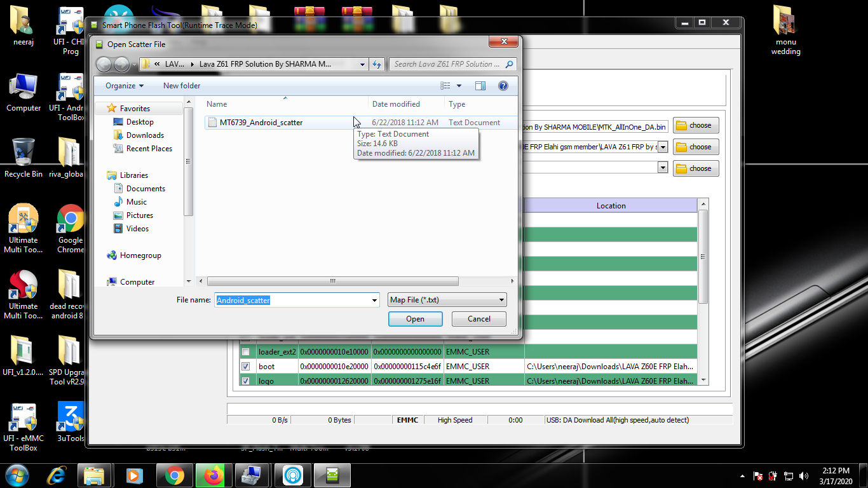Select Libraries in navigation pane
Screen dimensions: 868x488
tap(133, 175)
